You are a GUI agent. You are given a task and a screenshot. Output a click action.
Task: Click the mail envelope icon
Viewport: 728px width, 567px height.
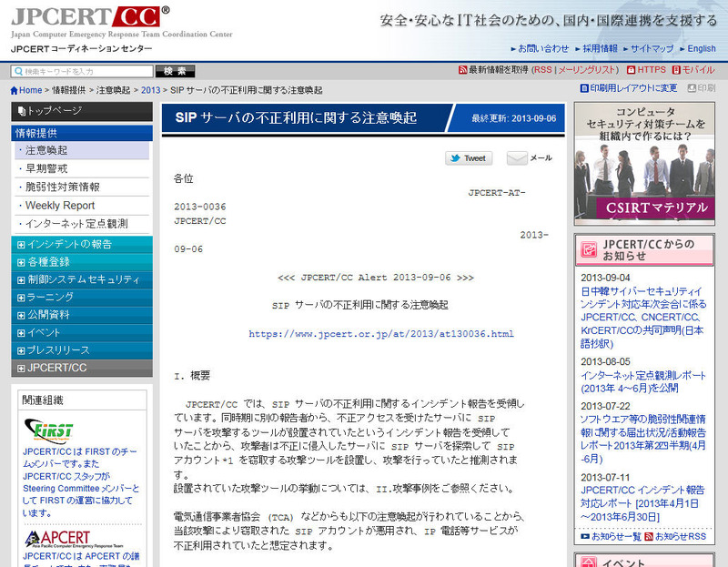pyautogui.click(x=517, y=158)
